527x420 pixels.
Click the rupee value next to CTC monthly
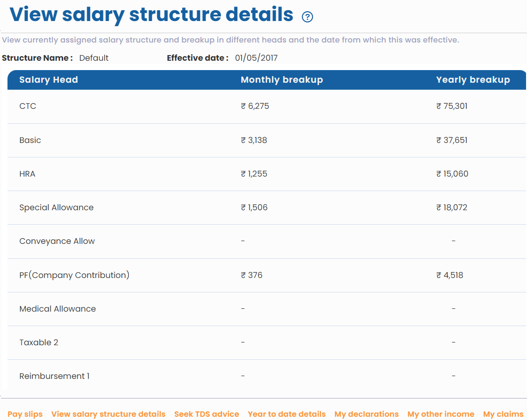[x=255, y=106]
